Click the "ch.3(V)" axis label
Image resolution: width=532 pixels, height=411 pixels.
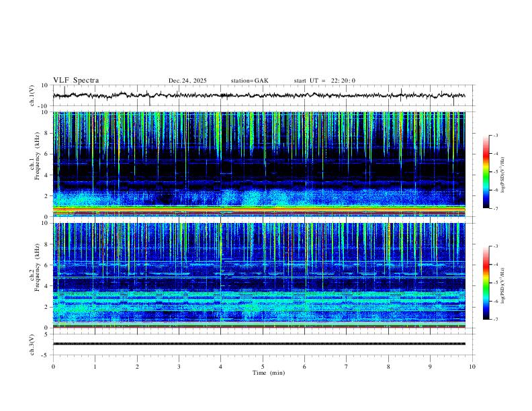[32, 345]
